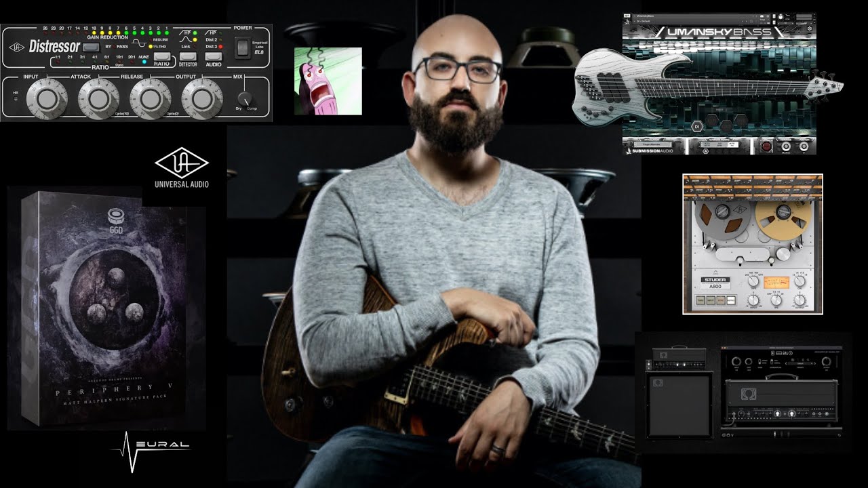The width and height of the screenshot is (868, 488).
Task: Click the Distressor BYPASS button
Action: (x=91, y=47)
